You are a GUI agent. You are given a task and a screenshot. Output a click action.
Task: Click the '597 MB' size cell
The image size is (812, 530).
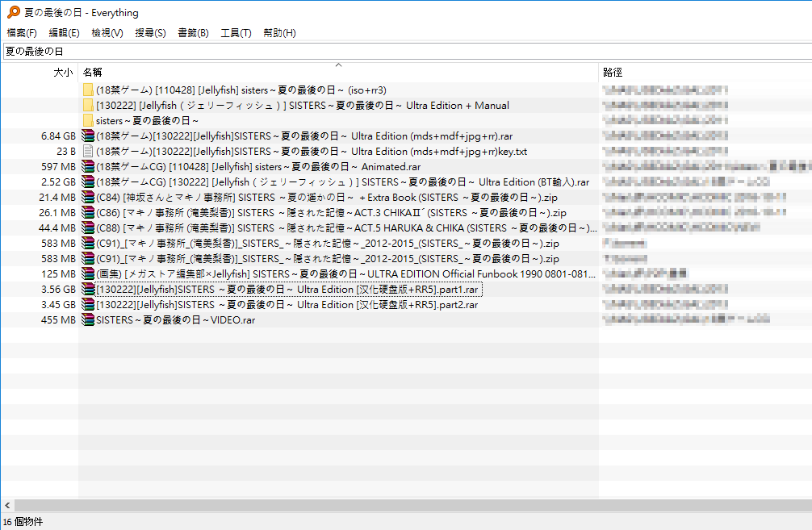[58, 167]
